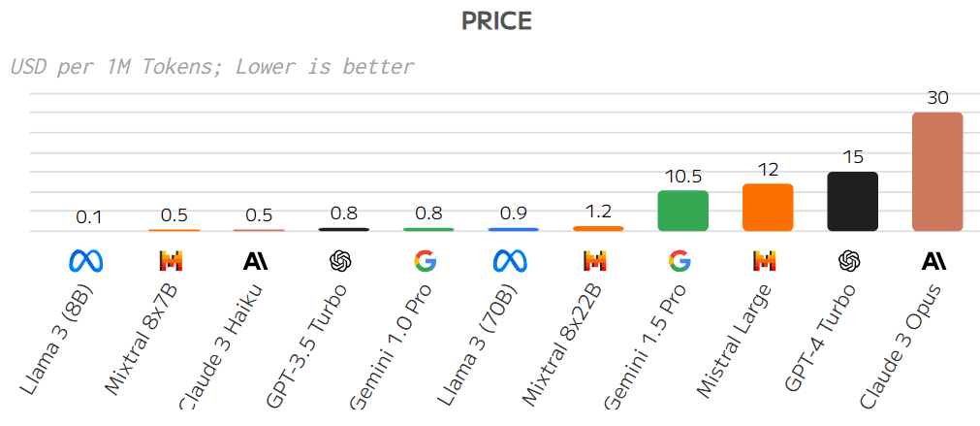Click the OpenAI logo above GPT-3.5 Turbo

coord(340,261)
